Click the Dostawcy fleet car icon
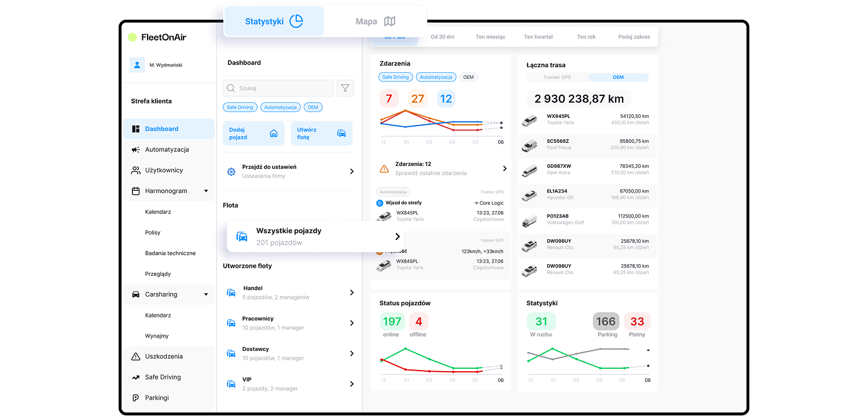The height and width of the screenshot is (418, 868). tap(231, 353)
